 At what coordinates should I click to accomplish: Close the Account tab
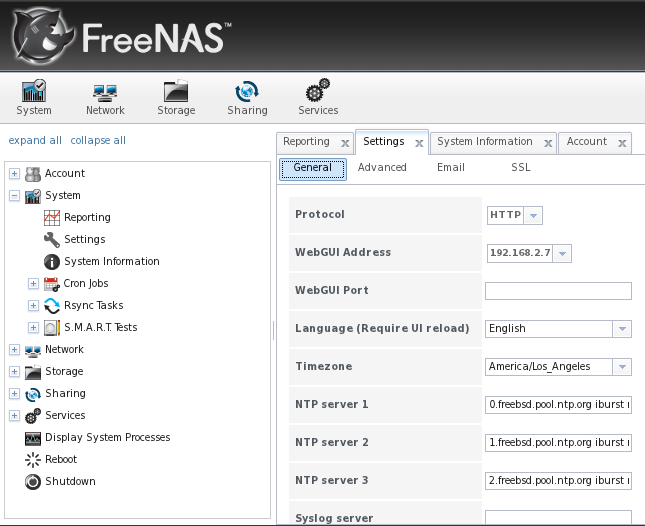pyautogui.click(x=622, y=143)
